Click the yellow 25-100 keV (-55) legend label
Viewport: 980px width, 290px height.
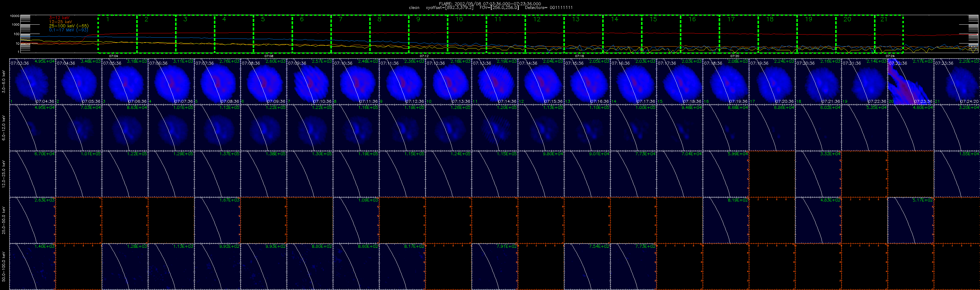(x=69, y=26)
